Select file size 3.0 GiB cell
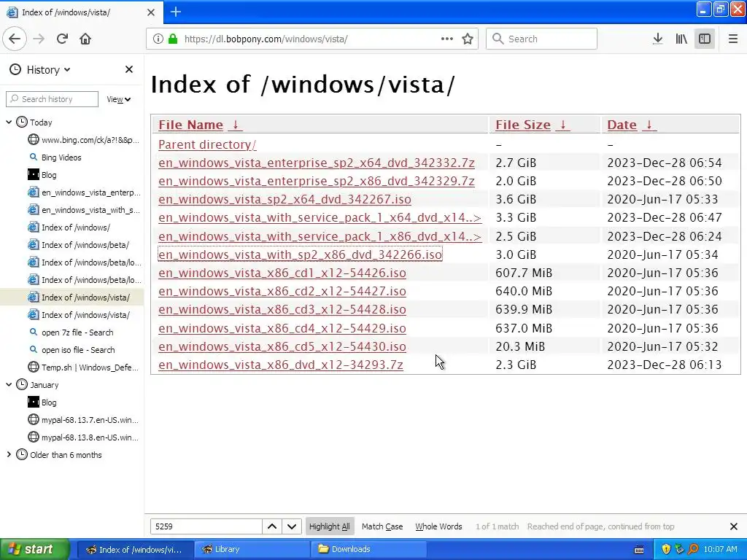Viewport: 747px width, 560px height. (516, 254)
